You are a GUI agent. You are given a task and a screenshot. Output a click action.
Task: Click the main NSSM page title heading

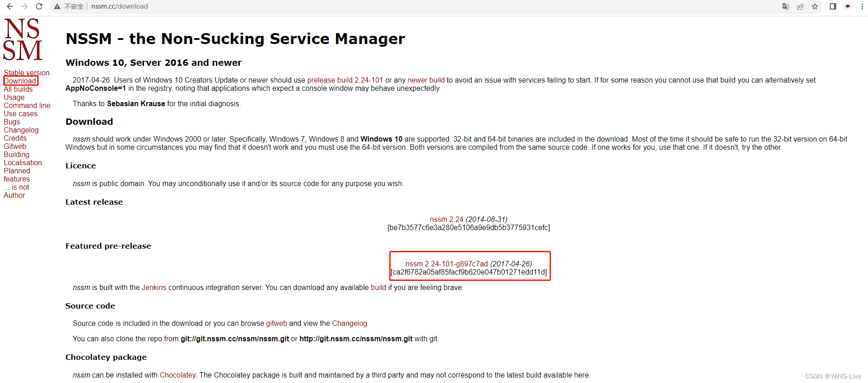pyautogui.click(x=235, y=39)
